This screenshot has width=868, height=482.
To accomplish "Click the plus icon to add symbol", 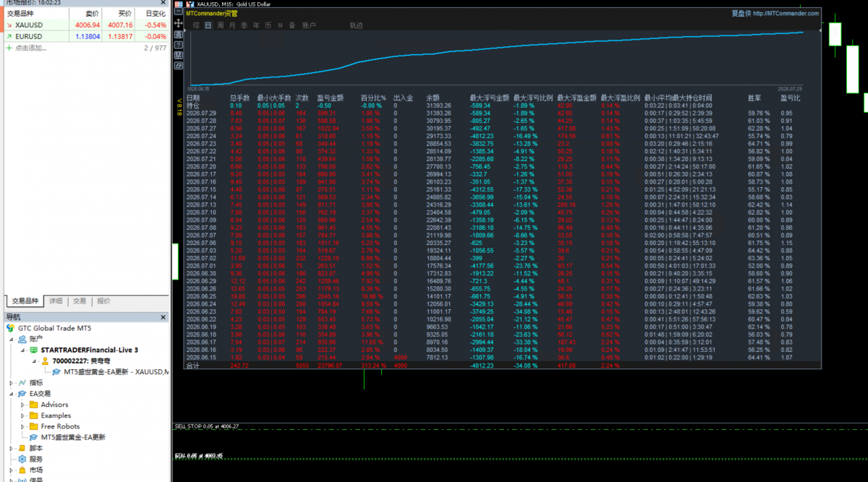I will click(x=9, y=48).
